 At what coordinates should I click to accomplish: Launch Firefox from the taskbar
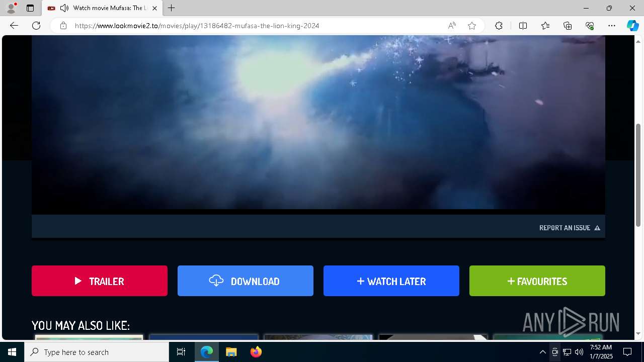click(256, 352)
